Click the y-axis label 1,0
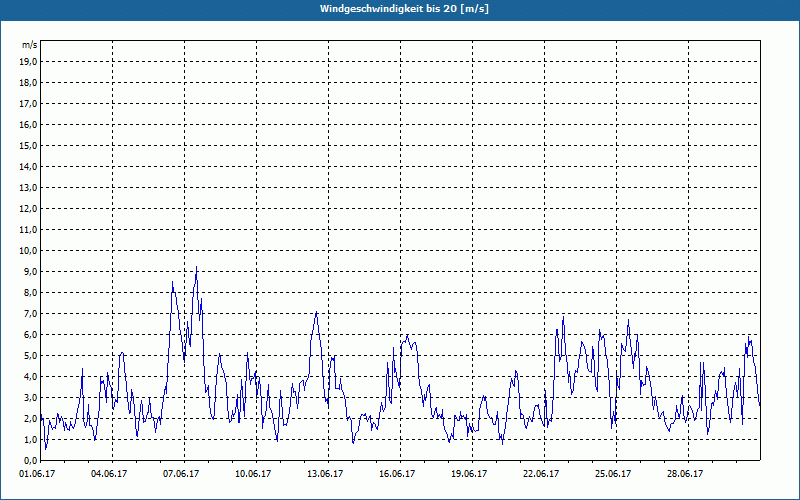The image size is (800, 500). point(30,439)
